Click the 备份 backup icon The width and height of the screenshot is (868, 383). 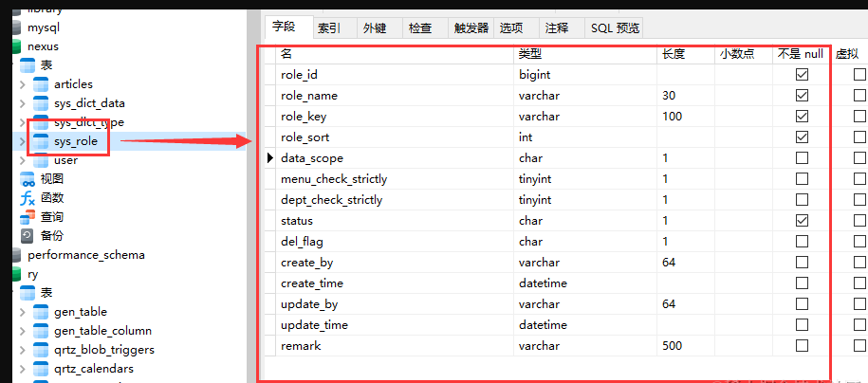pyautogui.click(x=28, y=236)
